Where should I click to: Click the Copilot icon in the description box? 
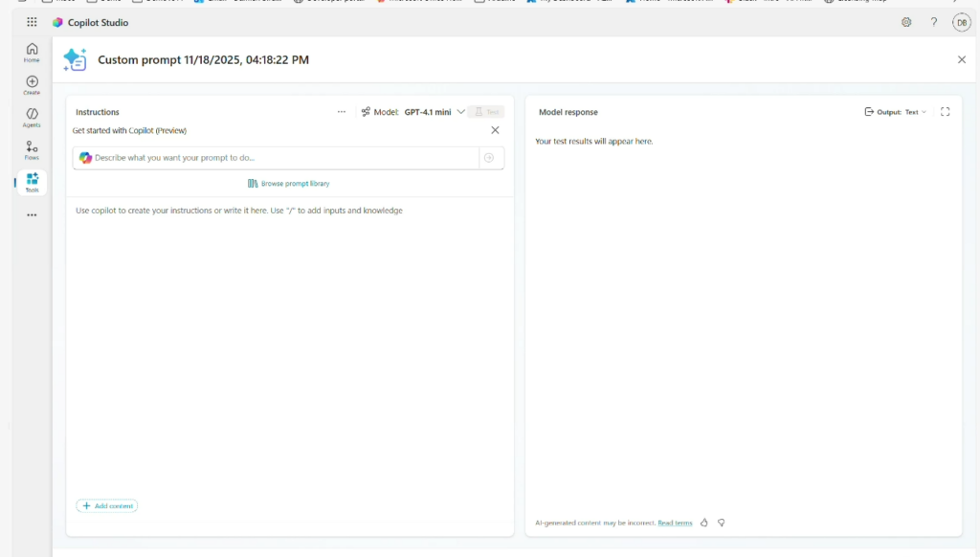click(x=85, y=158)
